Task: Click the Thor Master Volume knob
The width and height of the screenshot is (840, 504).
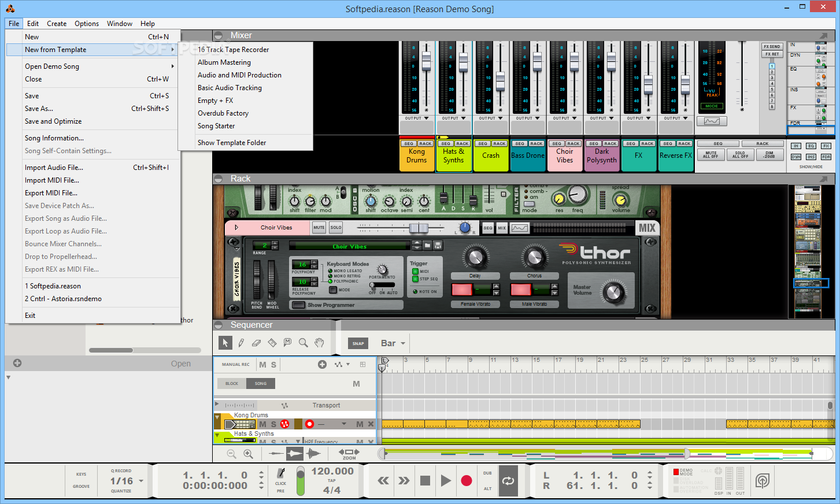Action: [x=614, y=292]
